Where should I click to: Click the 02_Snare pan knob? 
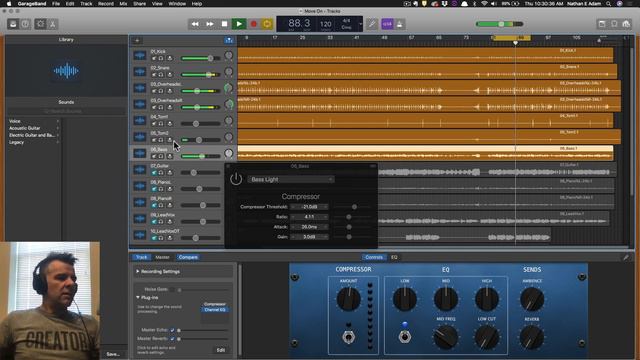(x=229, y=72)
